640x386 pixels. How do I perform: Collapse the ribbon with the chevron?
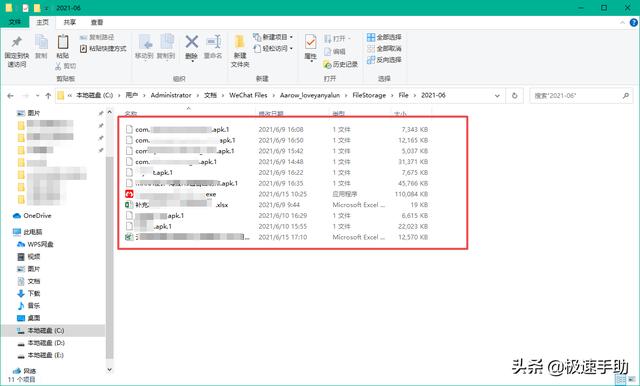622,23
